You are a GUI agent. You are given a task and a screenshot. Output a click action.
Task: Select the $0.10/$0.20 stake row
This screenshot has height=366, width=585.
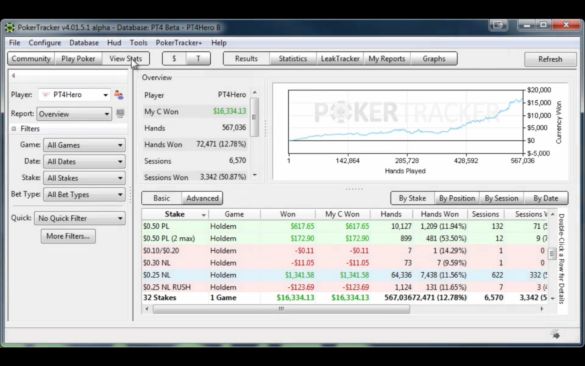[345, 251]
